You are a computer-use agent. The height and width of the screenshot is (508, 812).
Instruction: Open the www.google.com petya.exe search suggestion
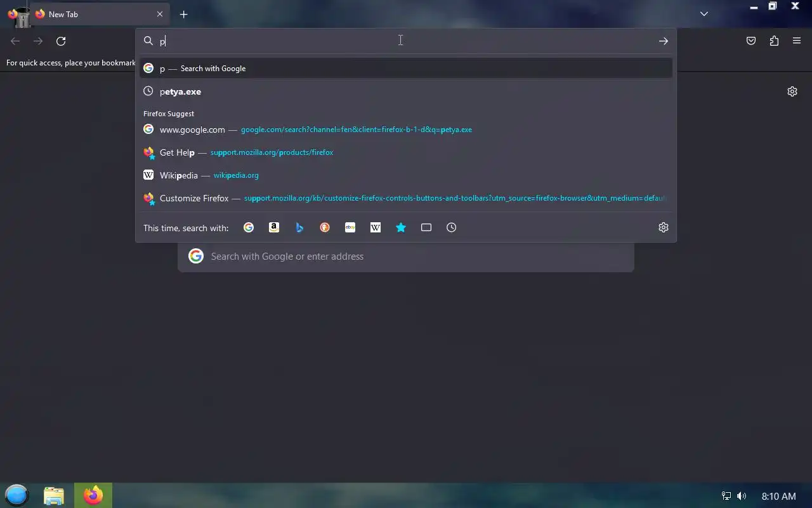406,130
